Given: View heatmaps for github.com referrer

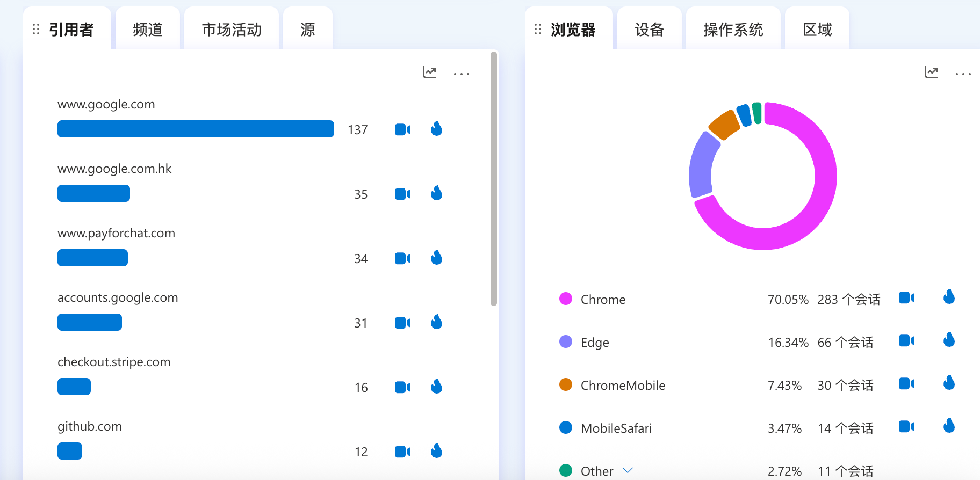Looking at the screenshot, I should [x=437, y=451].
